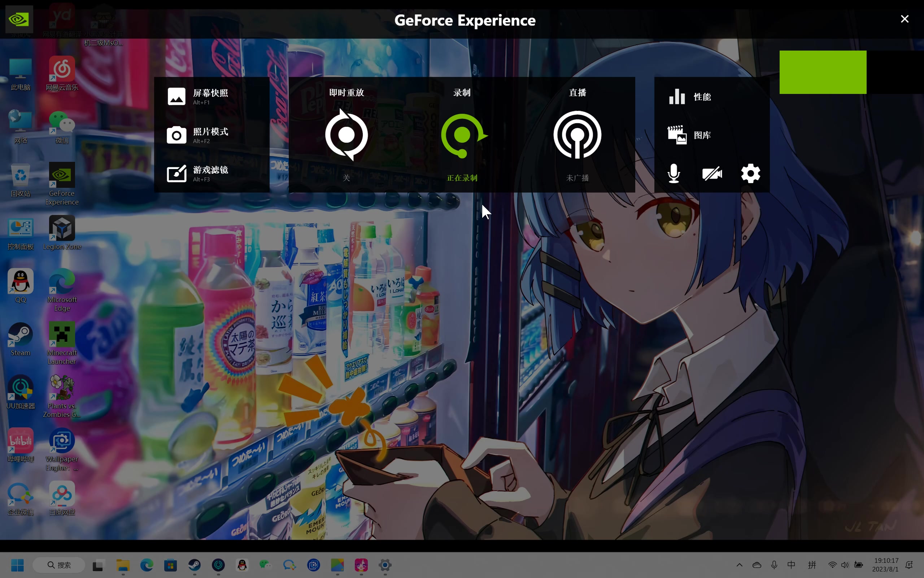
Task: Select GeForce Experience desktop shortcut
Action: tap(62, 184)
